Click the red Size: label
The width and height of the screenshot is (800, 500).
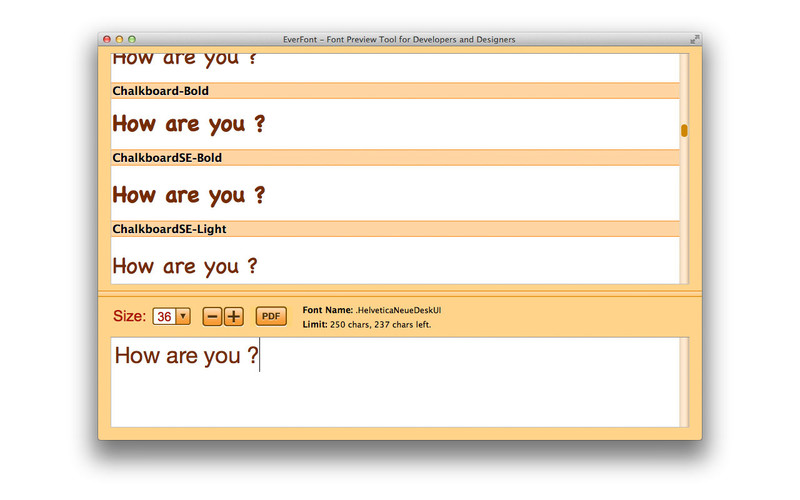[130, 316]
